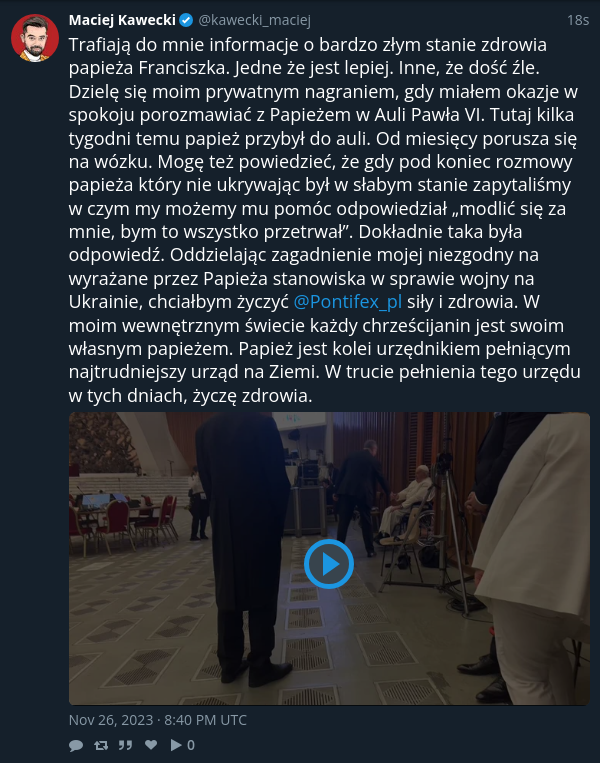Click the red chairs in the video thumbnail
Screen dimensions: 600x763
[122, 522]
